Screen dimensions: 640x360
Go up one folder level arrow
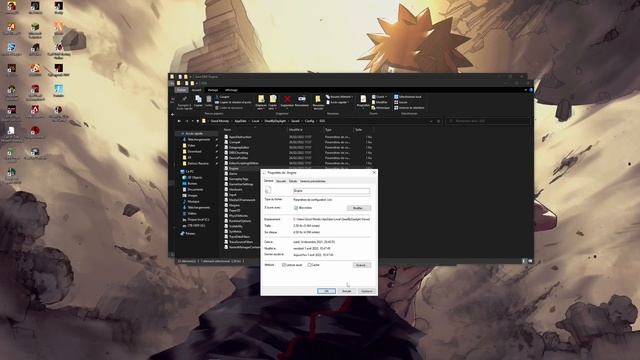198,121
